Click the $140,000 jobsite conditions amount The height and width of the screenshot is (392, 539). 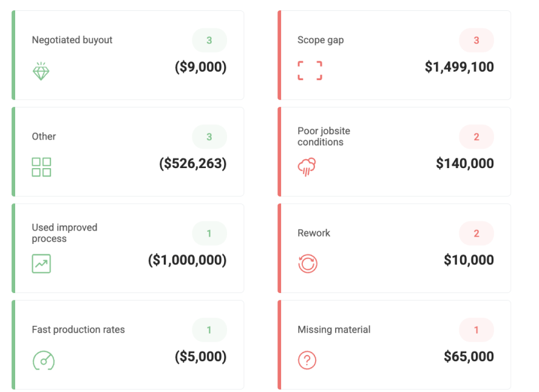pyautogui.click(x=465, y=163)
